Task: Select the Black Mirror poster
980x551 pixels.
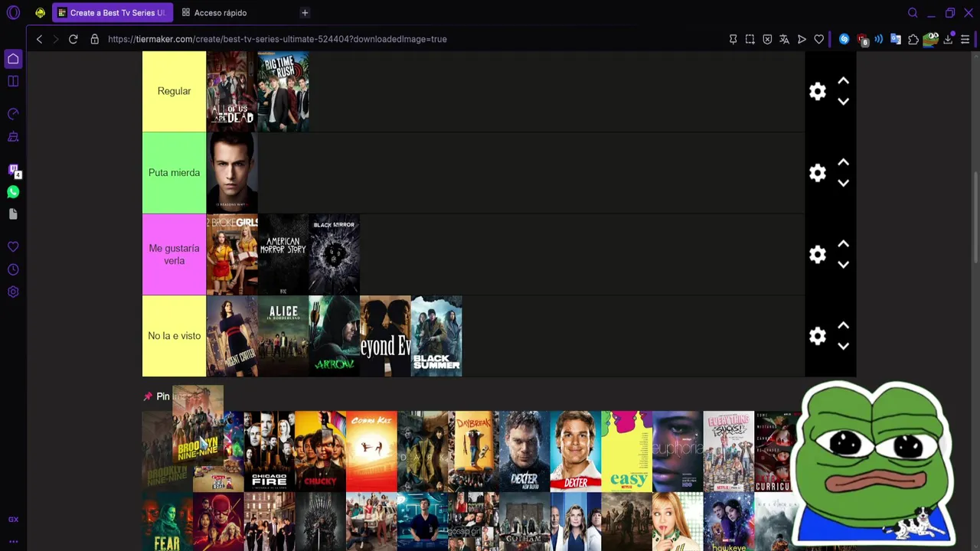Action: (x=335, y=255)
